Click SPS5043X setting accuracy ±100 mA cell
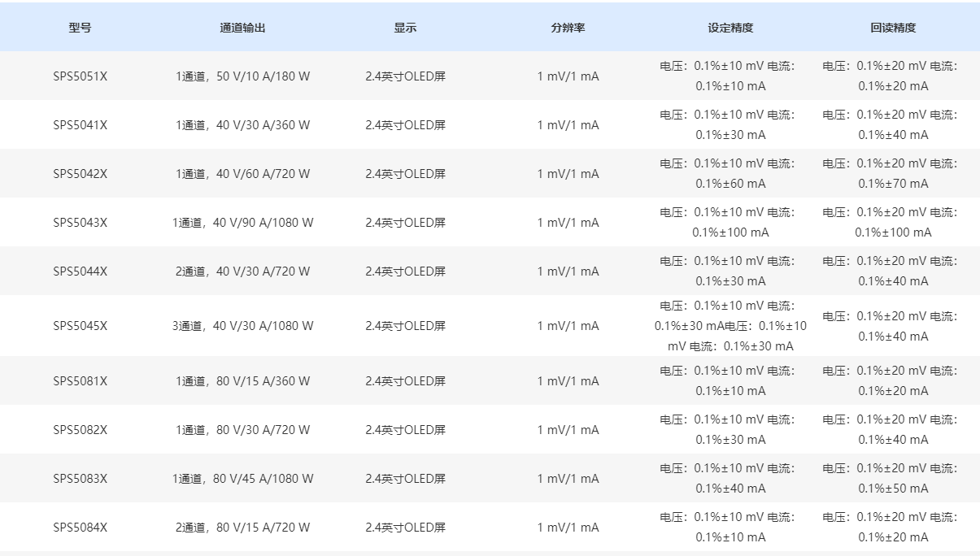The image size is (980, 556). point(730,223)
